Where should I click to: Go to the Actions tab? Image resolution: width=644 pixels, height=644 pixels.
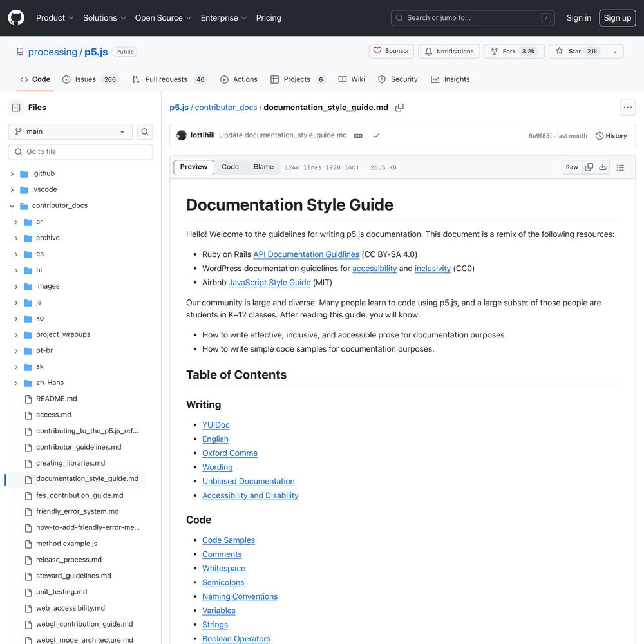[x=239, y=79]
